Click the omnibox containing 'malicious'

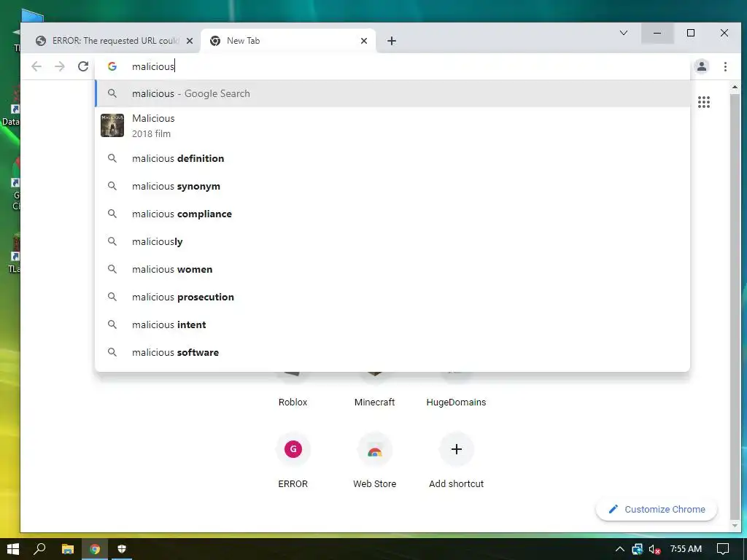392,66
